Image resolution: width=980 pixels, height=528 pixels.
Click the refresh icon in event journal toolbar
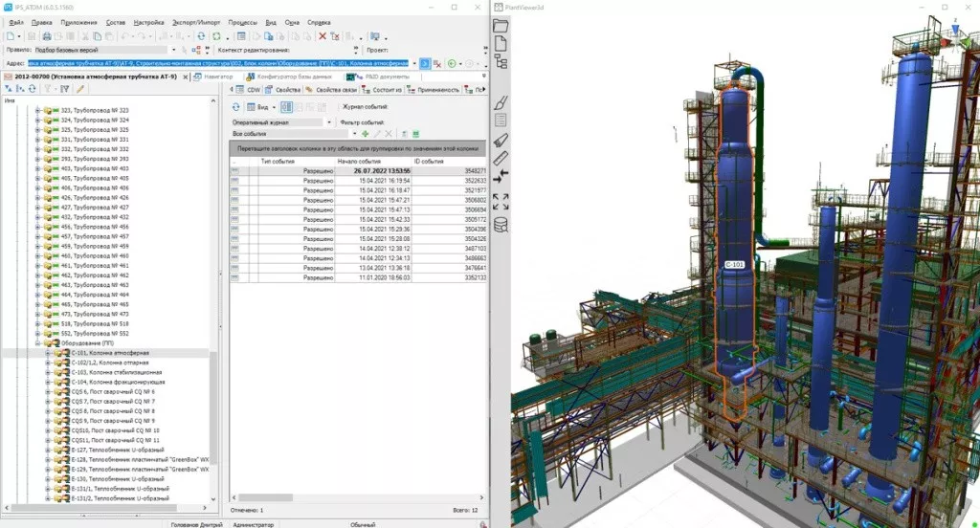point(235,107)
